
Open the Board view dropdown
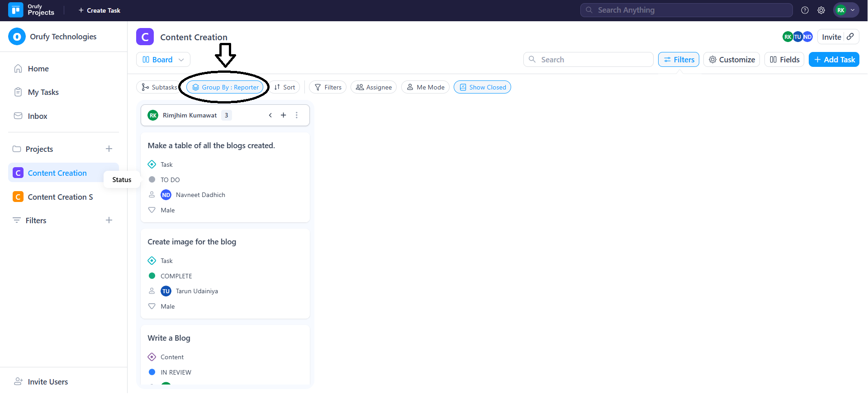coord(163,60)
